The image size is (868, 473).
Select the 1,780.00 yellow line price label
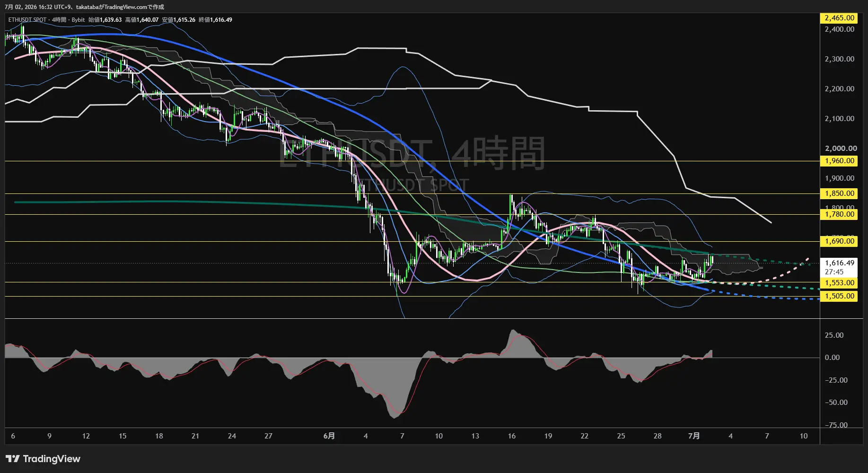click(839, 214)
